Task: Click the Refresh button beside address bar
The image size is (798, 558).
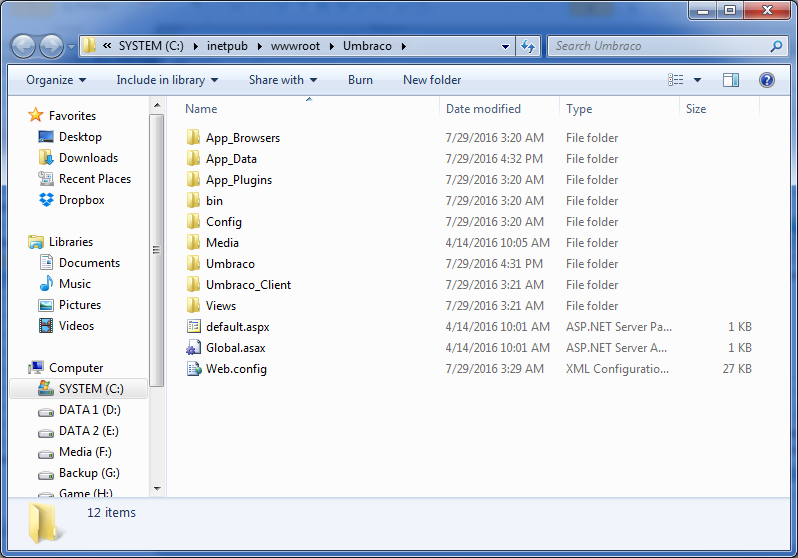Action: click(528, 46)
